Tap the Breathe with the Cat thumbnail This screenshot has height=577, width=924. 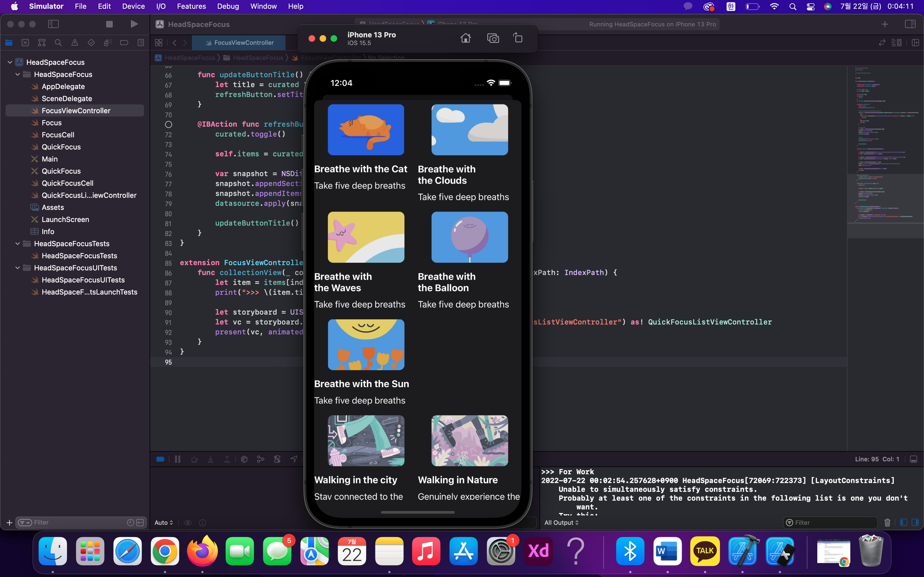tap(366, 130)
